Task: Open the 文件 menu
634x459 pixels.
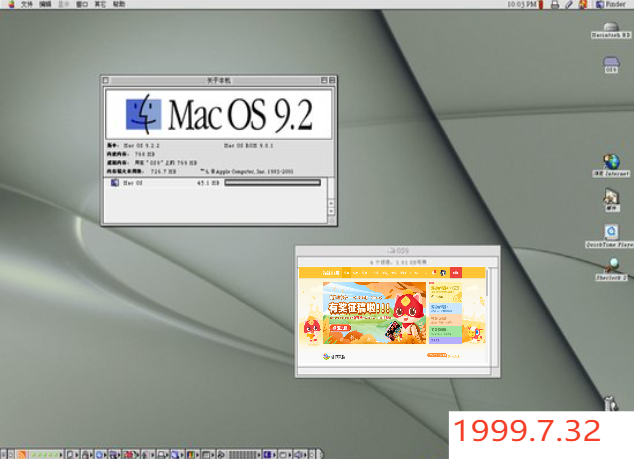Action: point(27,4)
